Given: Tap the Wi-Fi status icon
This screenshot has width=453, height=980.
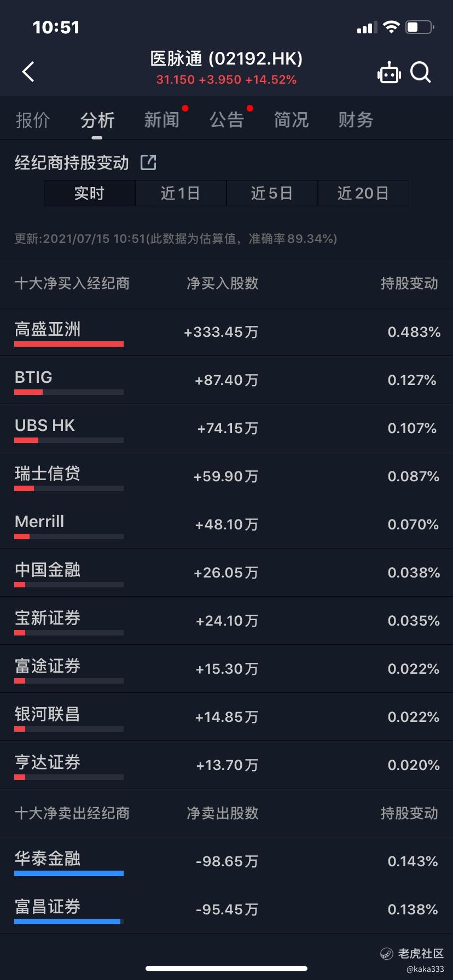Looking at the screenshot, I should coord(391,27).
